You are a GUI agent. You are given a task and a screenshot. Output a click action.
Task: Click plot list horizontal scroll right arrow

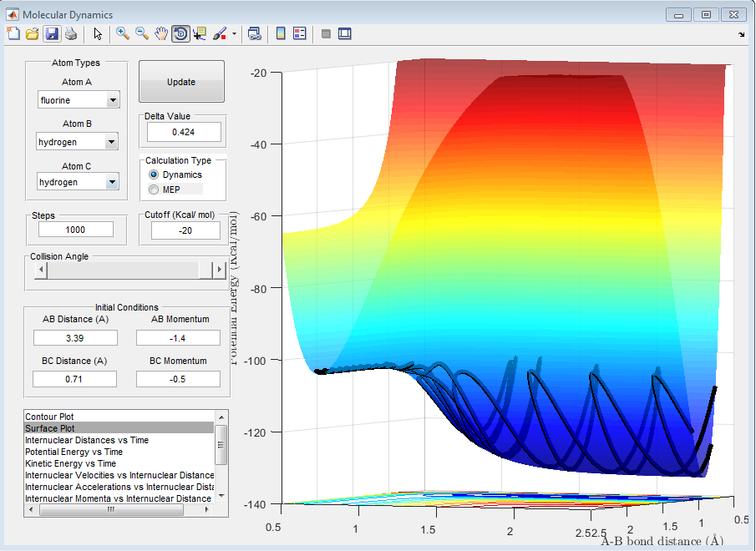coord(207,509)
